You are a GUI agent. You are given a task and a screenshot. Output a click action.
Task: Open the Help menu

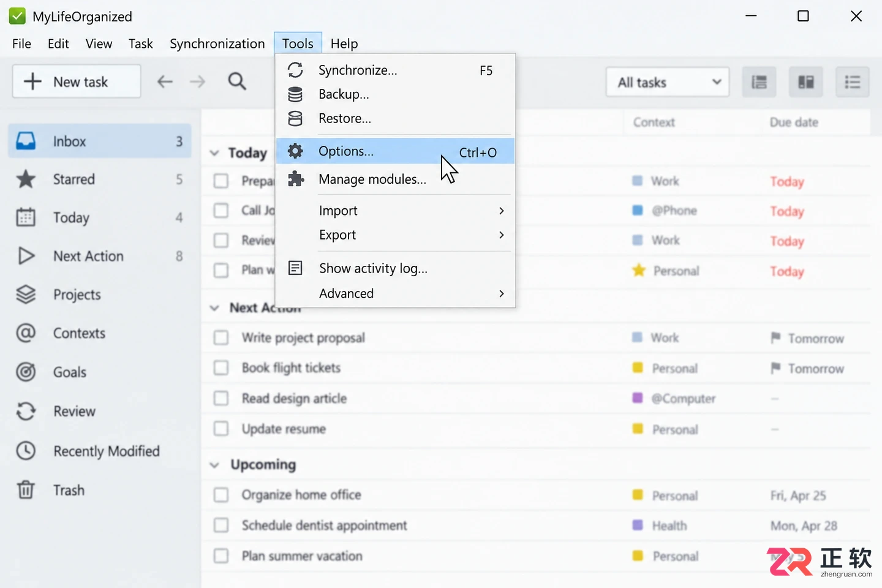(x=344, y=43)
